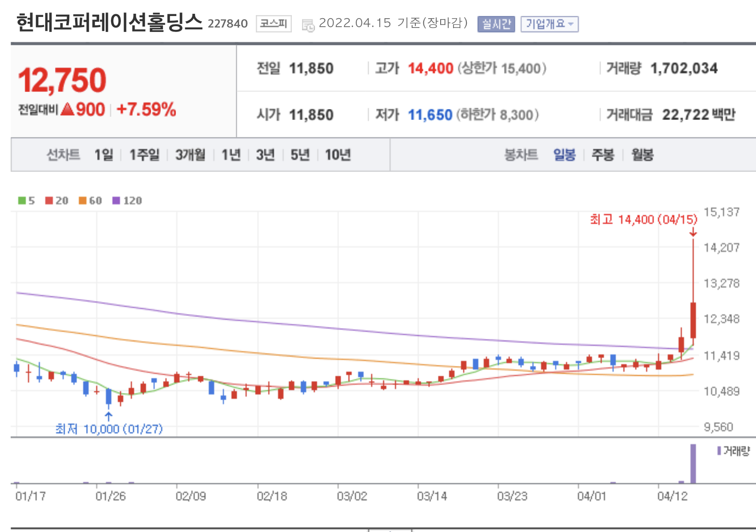Click the purple 120-day moving average swatch
The image size is (756, 532).
tap(116, 201)
